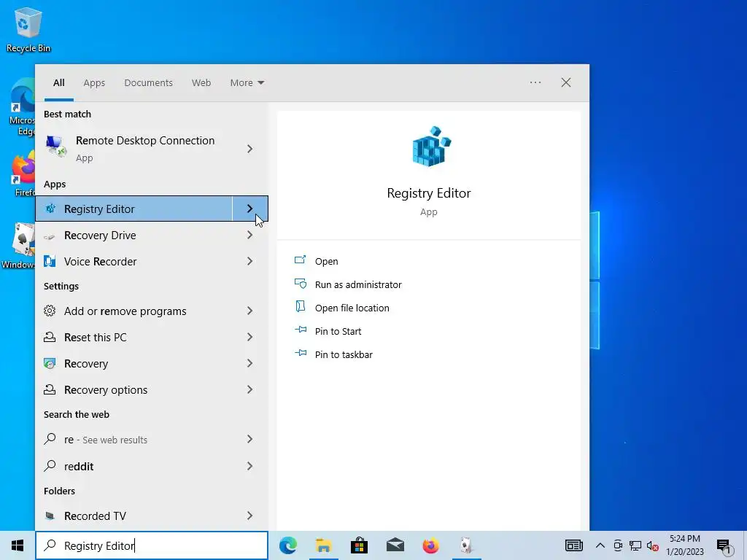Open search options ellipsis menu

(535, 82)
